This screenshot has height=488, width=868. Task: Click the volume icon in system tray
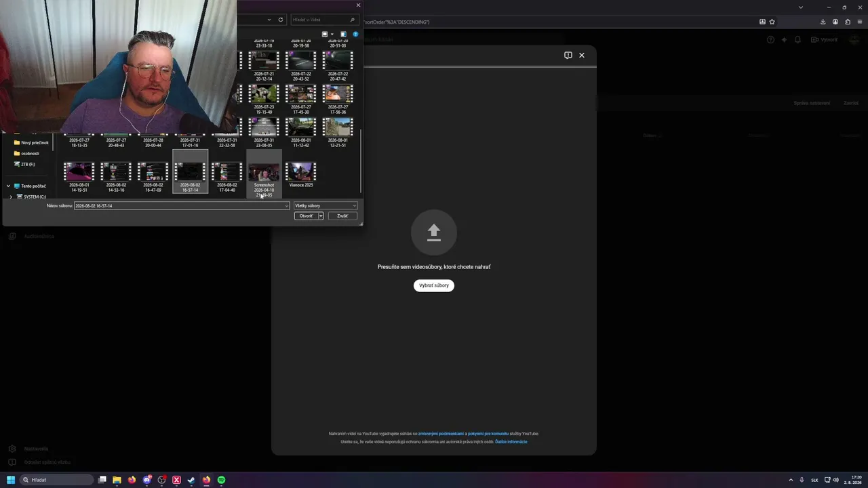point(836,480)
